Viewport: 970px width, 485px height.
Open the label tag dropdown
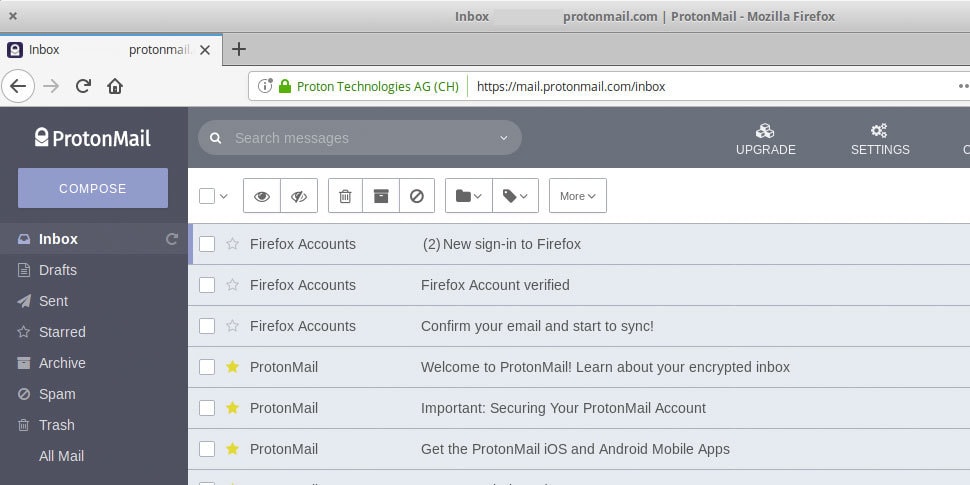point(515,196)
